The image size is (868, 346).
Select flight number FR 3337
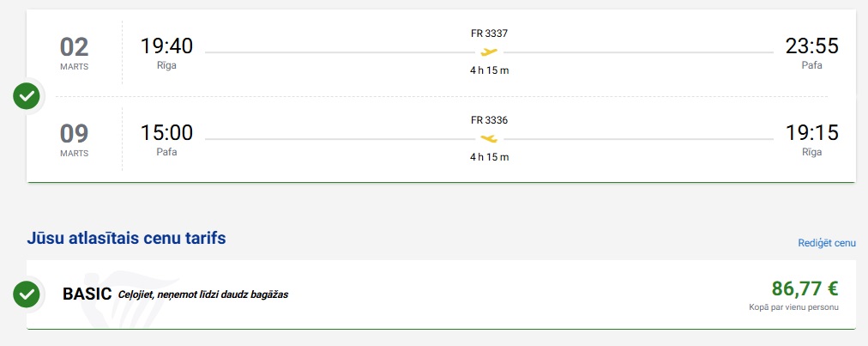(x=489, y=33)
